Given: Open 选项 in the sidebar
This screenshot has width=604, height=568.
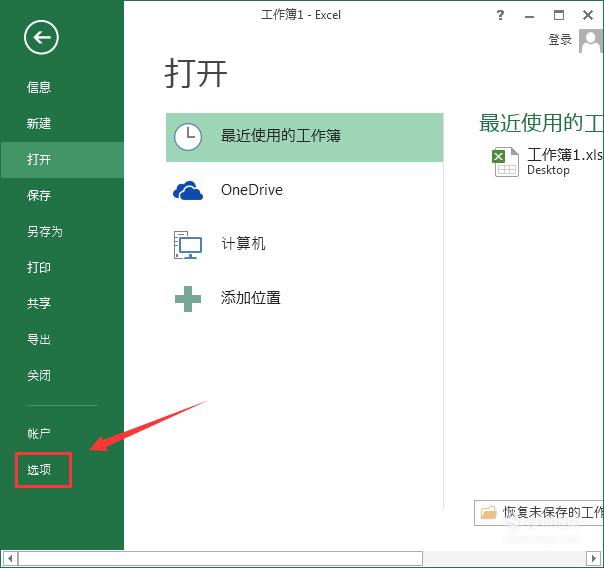Looking at the screenshot, I should pyautogui.click(x=39, y=470).
